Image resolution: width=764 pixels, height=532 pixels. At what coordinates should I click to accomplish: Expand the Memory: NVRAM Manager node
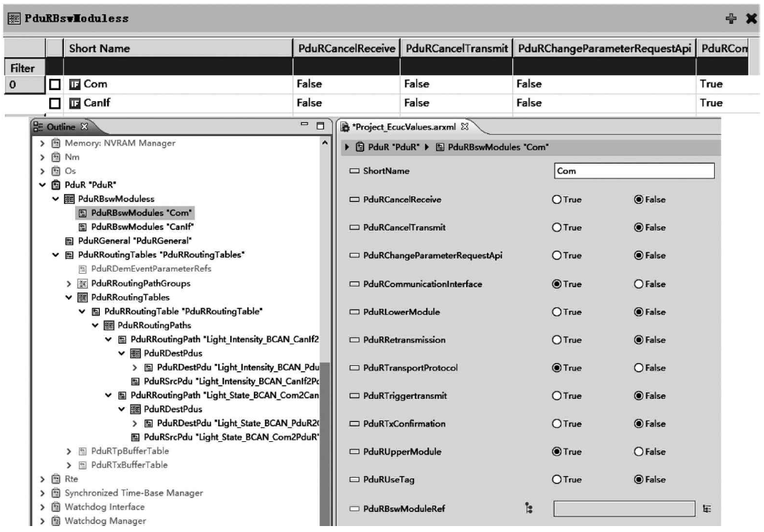coord(42,143)
